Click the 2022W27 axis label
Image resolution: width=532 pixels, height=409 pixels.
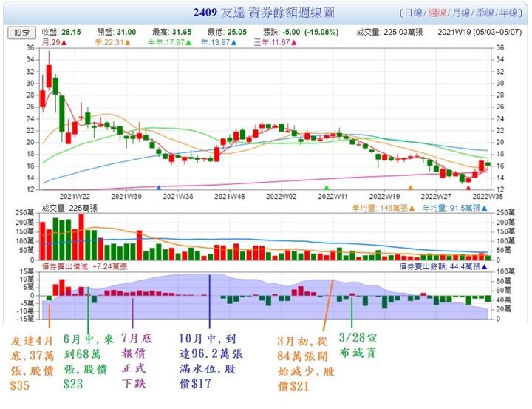pyautogui.click(x=436, y=197)
